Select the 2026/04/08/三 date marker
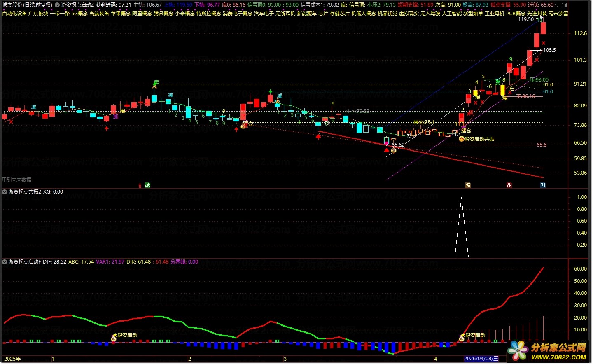The height and width of the screenshot is (364, 593). coord(481,359)
